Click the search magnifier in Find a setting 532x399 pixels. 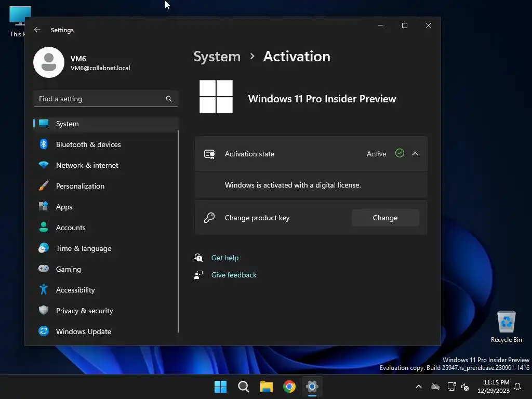click(x=169, y=99)
